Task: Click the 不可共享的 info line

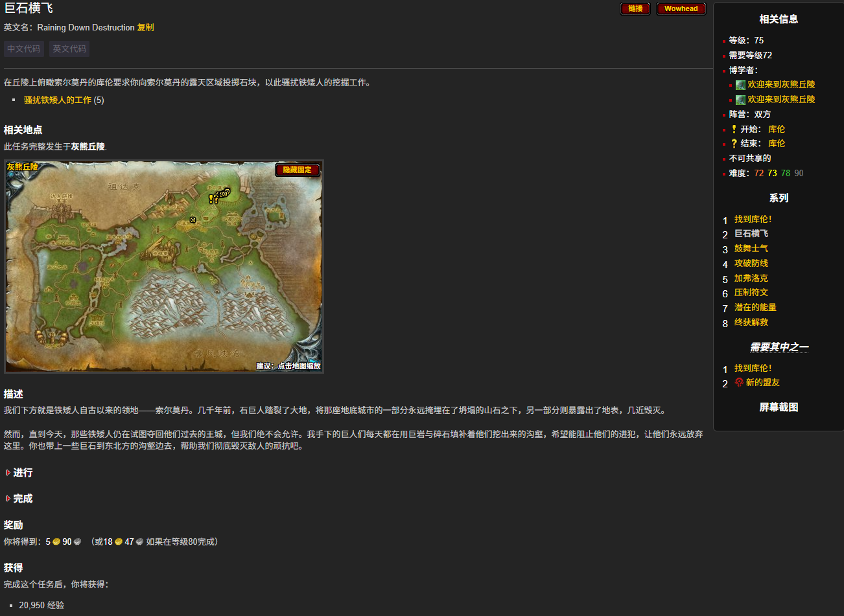Action: [x=750, y=158]
